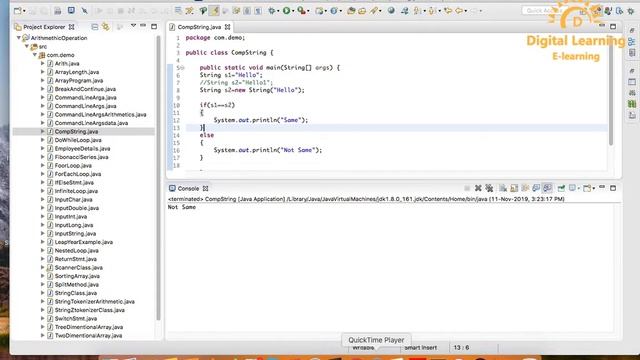The image size is (640, 360).
Task: Select FibonacciSeries.java in the tree
Action: [x=81, y=157]
